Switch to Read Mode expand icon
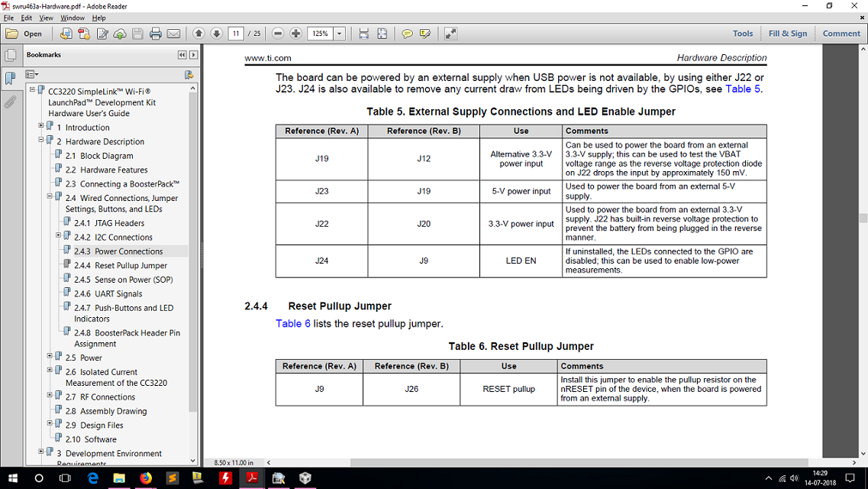The image size is (868, 489). pyautogui.click(x=450, y=34)
